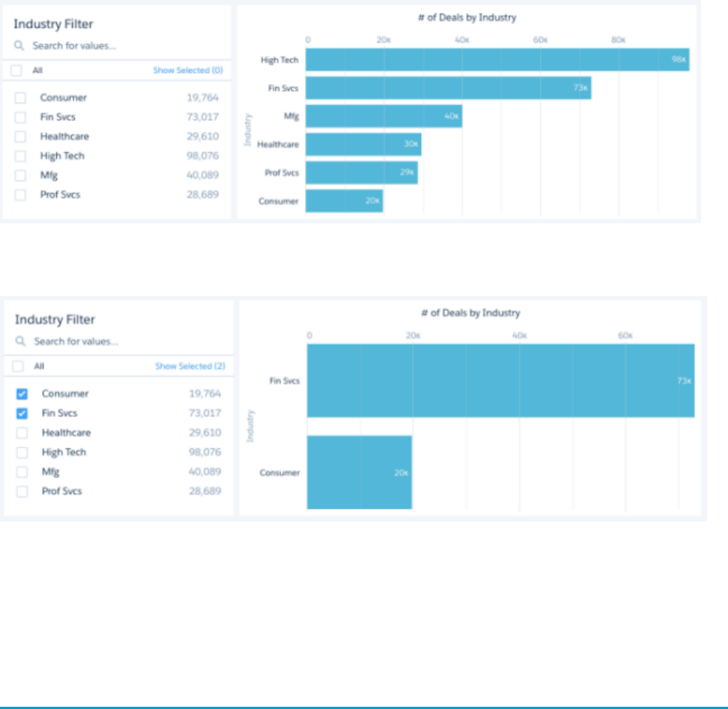Click the Consumer axis label in the bottom chart
This screenshot has width=728, height=709.
279,472
